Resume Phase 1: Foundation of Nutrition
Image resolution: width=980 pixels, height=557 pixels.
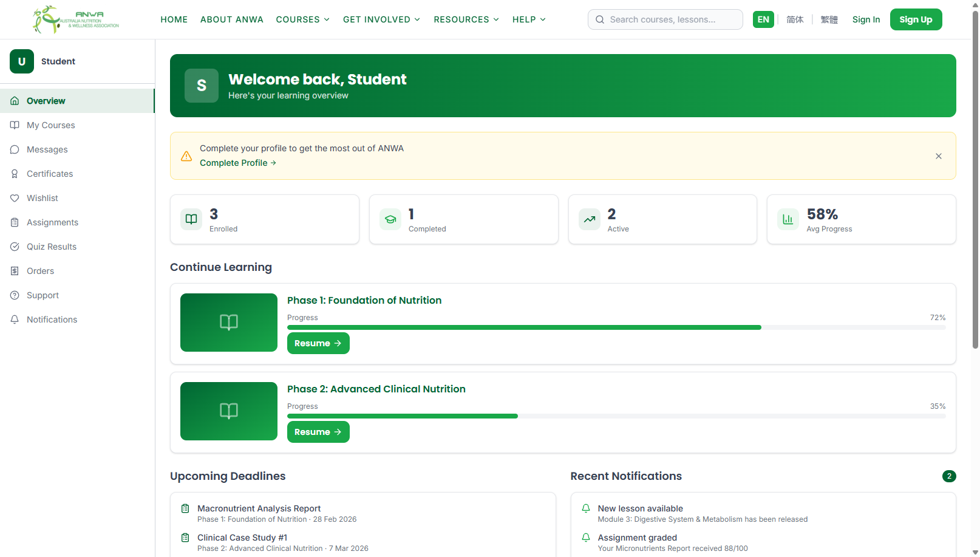click(318, 343)
